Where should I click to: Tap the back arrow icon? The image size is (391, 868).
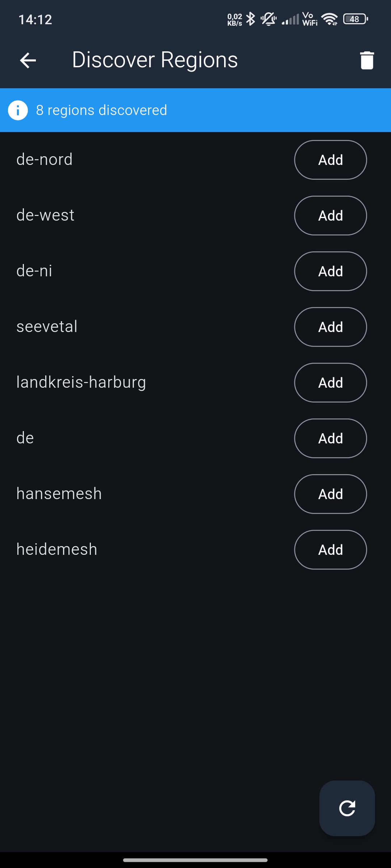[28, 60]
